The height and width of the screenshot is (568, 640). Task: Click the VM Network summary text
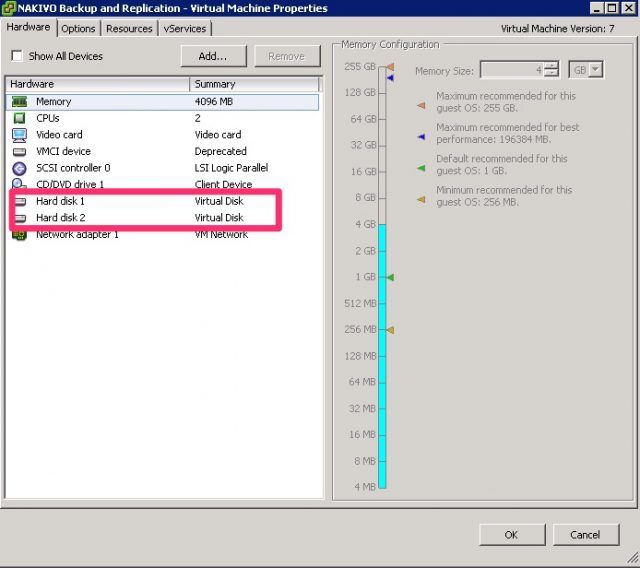(221, 235)
